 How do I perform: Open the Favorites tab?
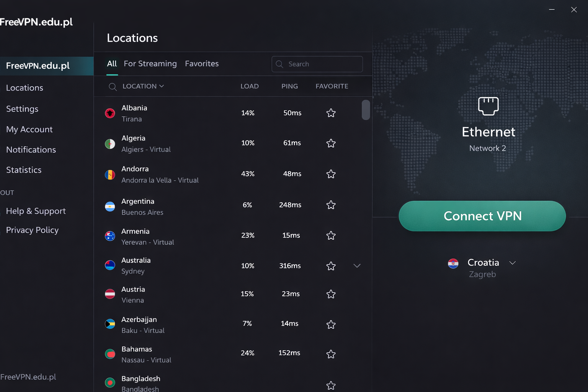[202, 64]
